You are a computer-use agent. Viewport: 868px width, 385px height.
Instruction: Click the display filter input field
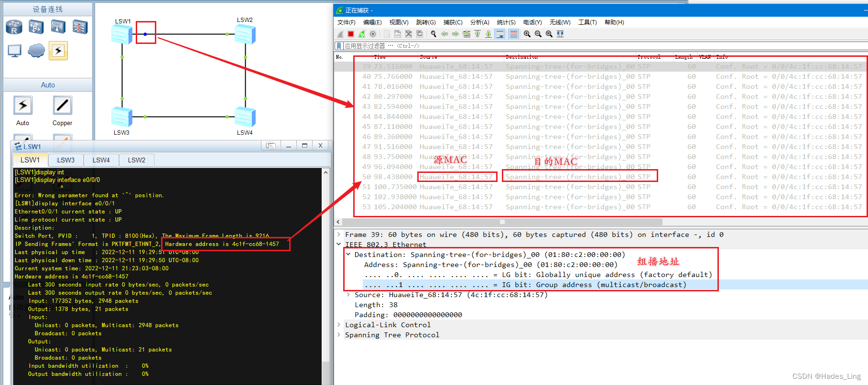click(x=605, y=46)
